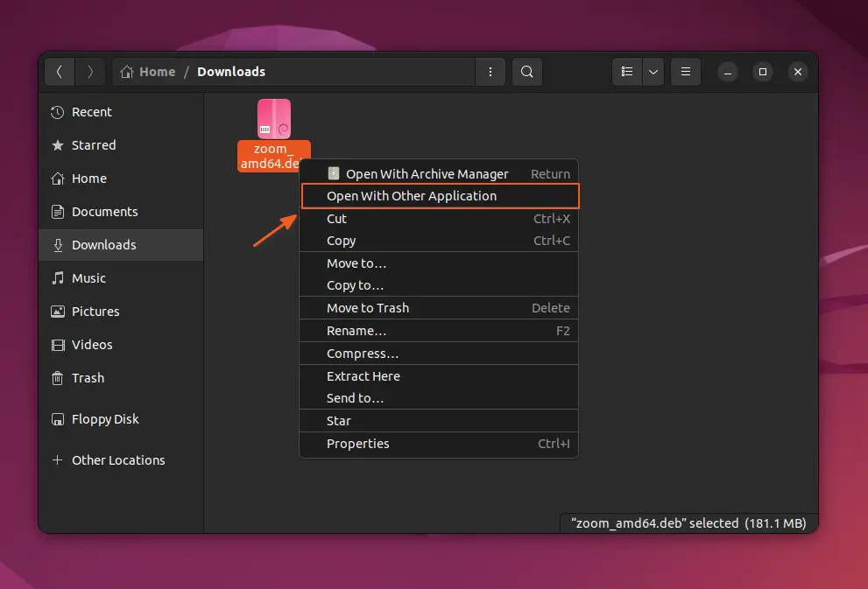Select Extract Here from context menu
868x589 pixels.
(x=363, y=376)
